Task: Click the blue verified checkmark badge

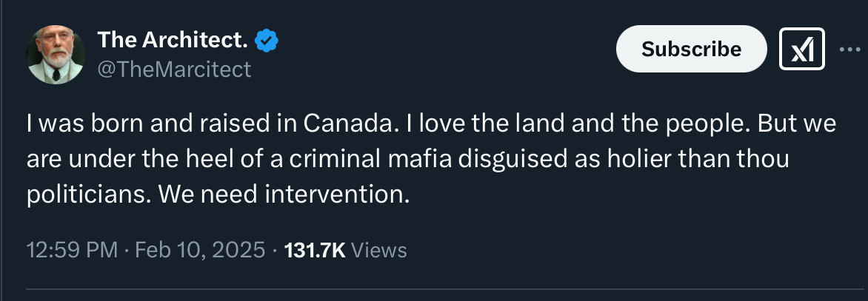Action: (266, 41)
